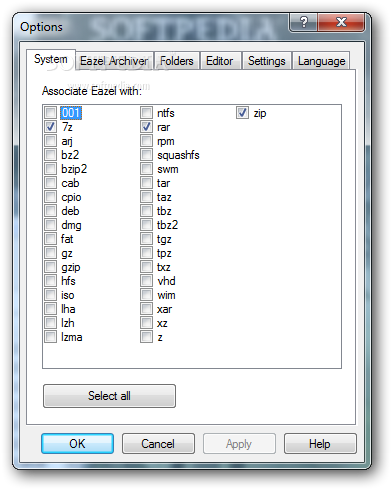This screenshot has height=490, width=392.
Task: Tick the lzh checkbox
Action: (x=51, y=323)
